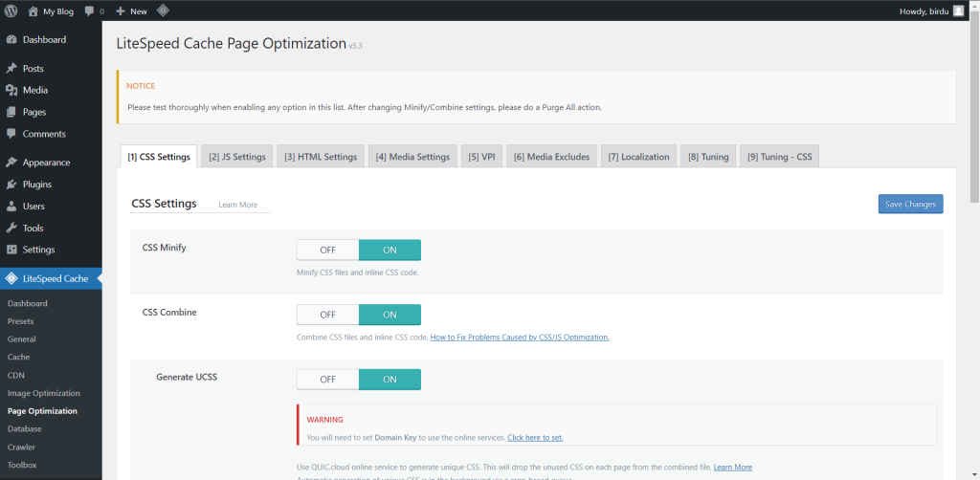Open the [6] Media Excludes tab
This screenshot has height=480, width=980.
552,157
